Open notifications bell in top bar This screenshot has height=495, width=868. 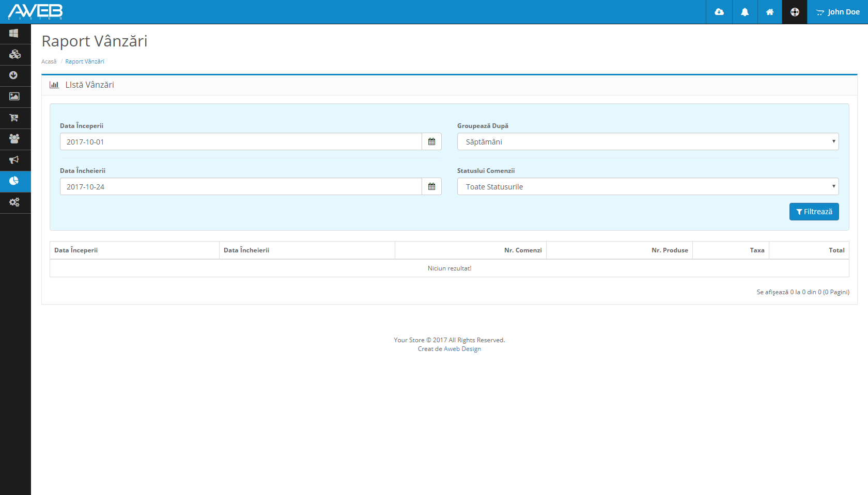click(745, 12)
